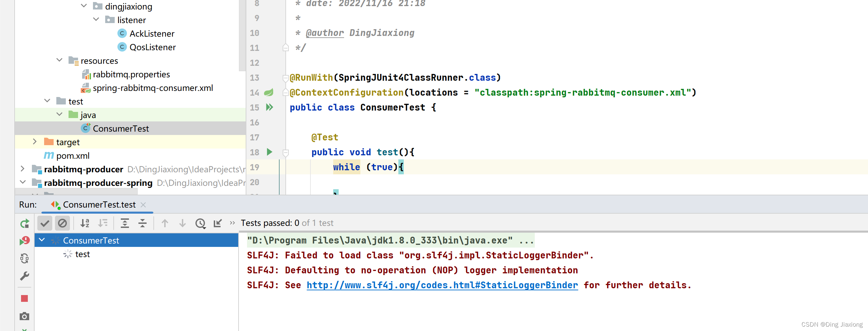Click the @ContextConfiguration annotation on line 14
Image resolution: width=868 pixels, height=331 pixels.
click(x=346, y=93)
